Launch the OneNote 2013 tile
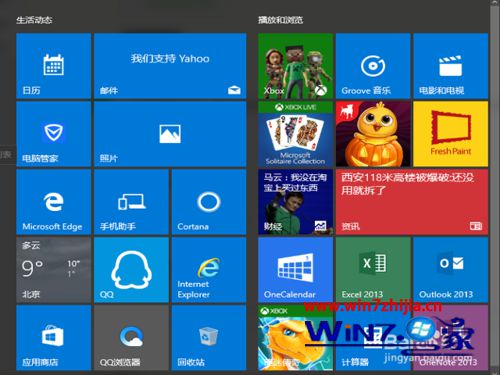Screen dimensions: 500x375 pyautogui.click(x=451, y=338)
